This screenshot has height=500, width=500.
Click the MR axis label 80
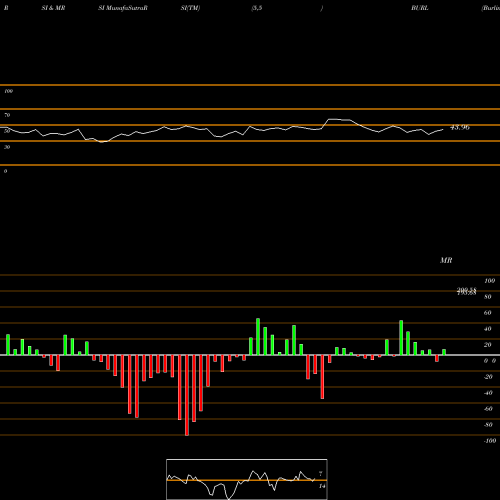(x=488, y=297)
